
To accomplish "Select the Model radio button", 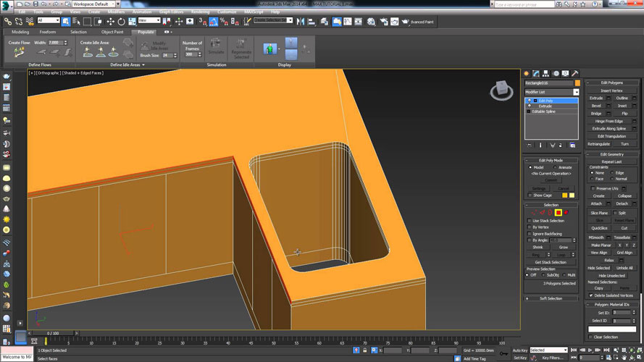I will (x=530, y=167).
